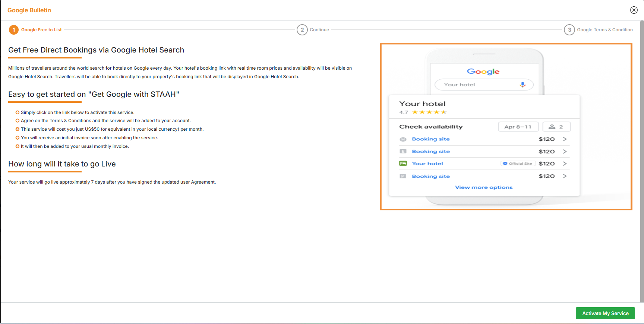The image size is (644, 324).
Task: Click the second Booking site E icon
Action: click(x=403, y=151)
